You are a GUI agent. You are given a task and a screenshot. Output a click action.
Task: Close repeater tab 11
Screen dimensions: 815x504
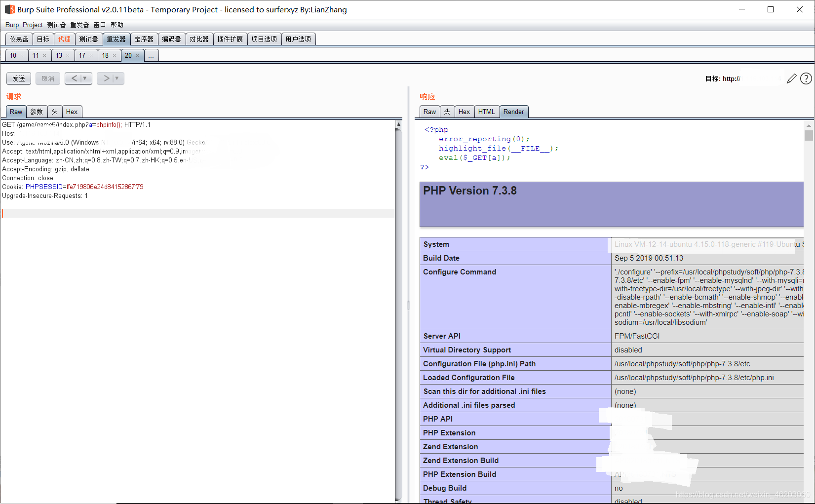pyautogui.click(x=44, y=56)
